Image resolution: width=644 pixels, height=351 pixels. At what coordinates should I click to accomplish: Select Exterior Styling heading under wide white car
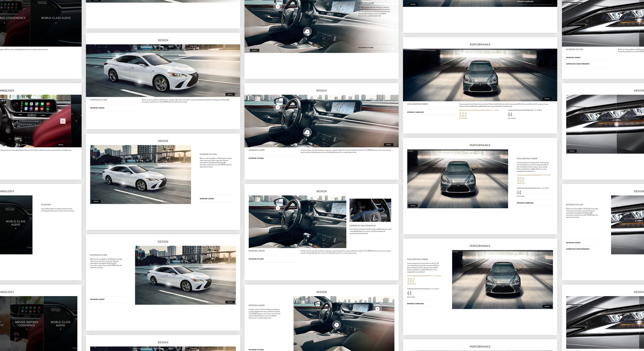(99, 100)
